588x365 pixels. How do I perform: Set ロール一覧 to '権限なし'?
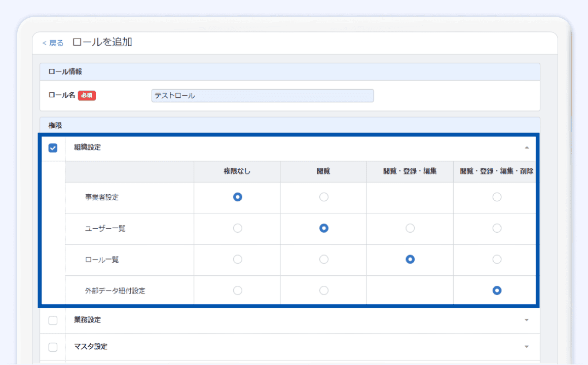coord(237,260)
